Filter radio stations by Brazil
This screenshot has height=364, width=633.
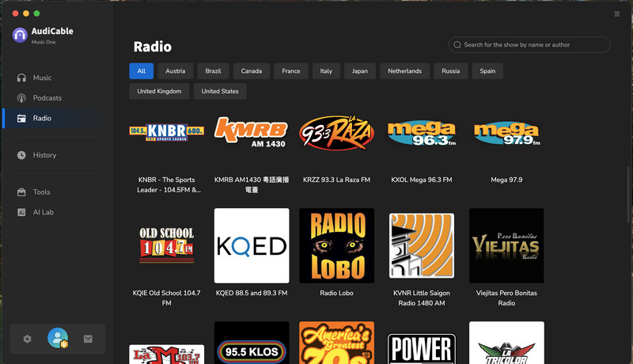213,71
